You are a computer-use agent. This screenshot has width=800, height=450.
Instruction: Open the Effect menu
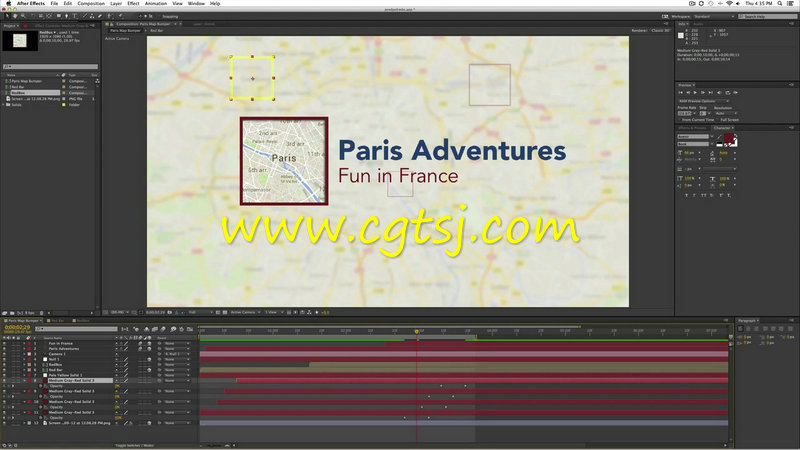coord(133,3)
